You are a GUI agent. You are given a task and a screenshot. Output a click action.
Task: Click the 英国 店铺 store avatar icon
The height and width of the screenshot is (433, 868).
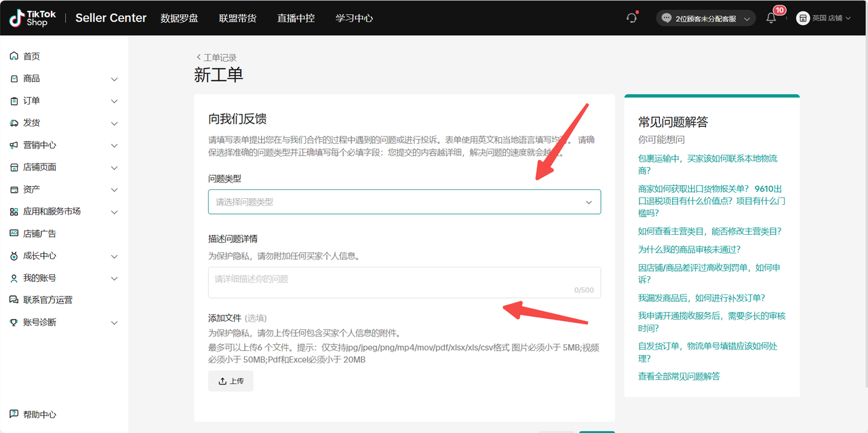point(803,18)
